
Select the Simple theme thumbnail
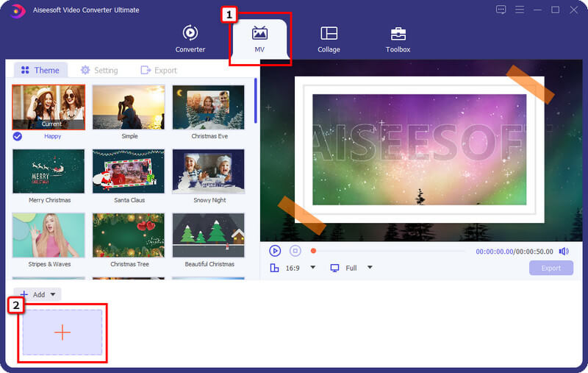[x=129, y=107]
